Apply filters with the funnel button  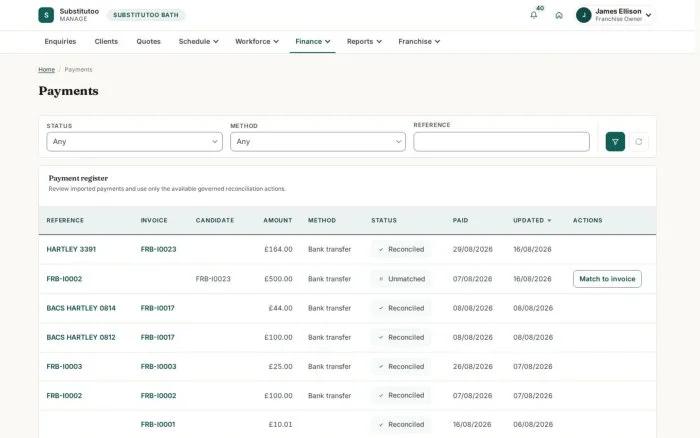point(615,142)
